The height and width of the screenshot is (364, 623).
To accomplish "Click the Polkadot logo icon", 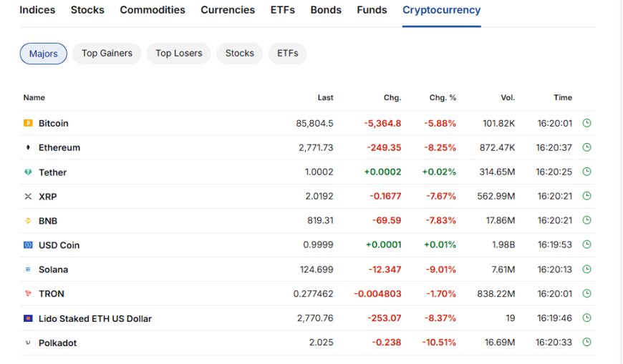I will pyautogui.click(x=28, y=343).
